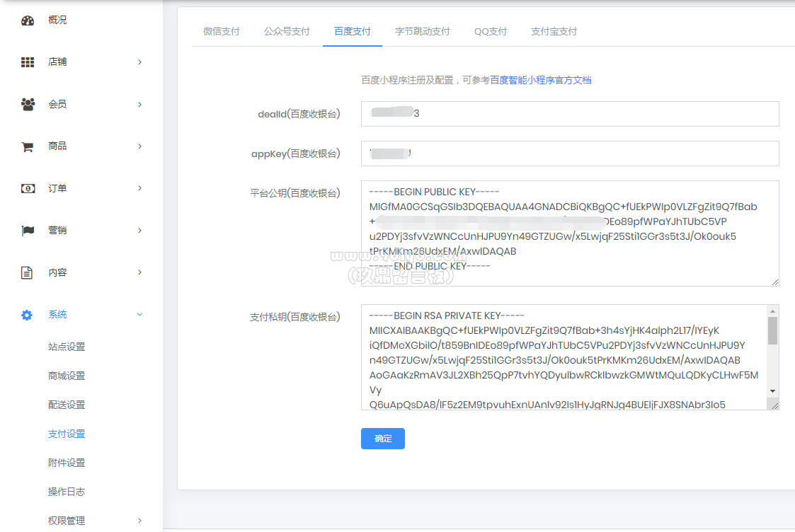Switch to the QQ支付 tab
The height and width of the screenshot is (532, 795).
(491, 31)
